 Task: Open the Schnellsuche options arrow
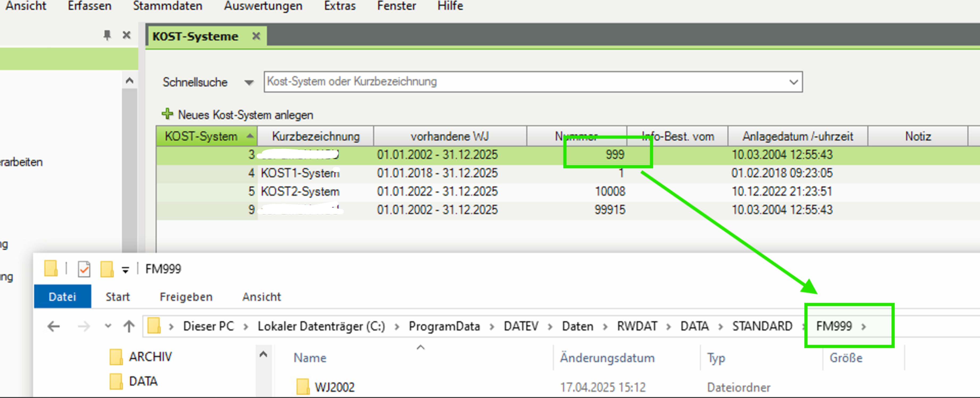pyautogui.click(x=249, y=82)
